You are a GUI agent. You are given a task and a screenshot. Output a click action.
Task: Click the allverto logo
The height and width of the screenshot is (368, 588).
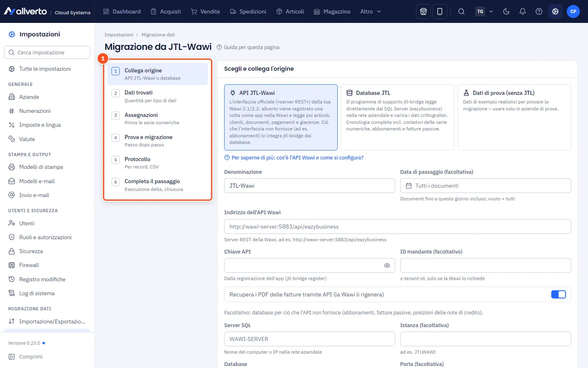(25, 11)
